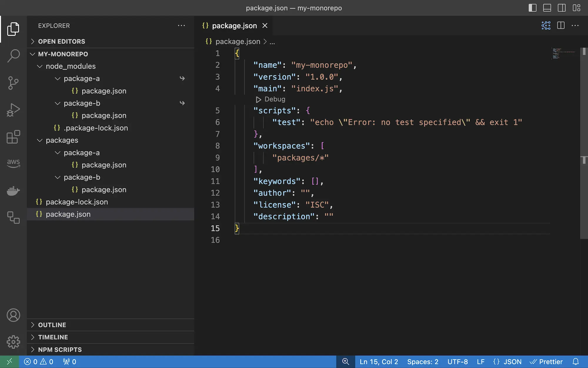Viewport: 588px width, 368px height.
Task: Toggle primary side bar visibility
Action: click(x=532, y=8)
